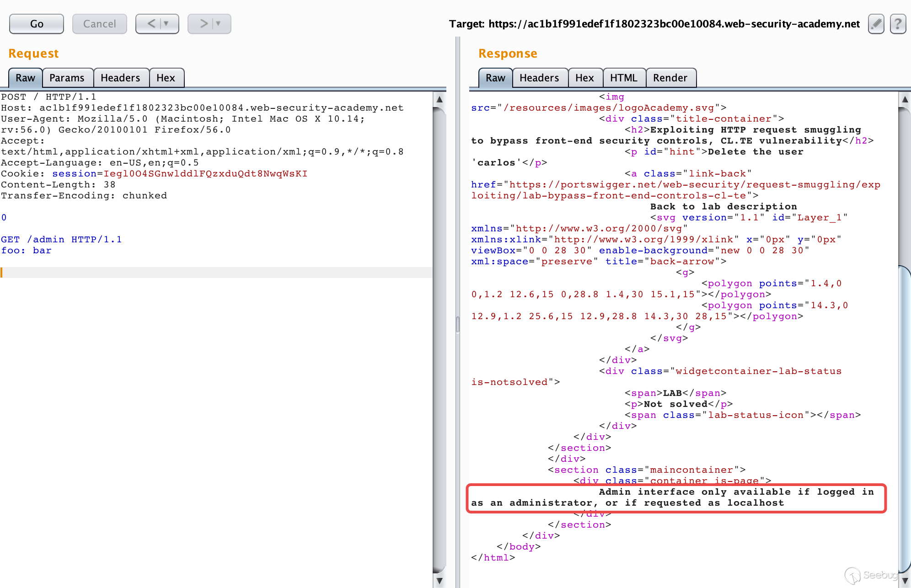This screenshot has height=588, width=911.
Task: Click the response scrollbar thumb
Action: pyautogui.click(x=905, y=418)
